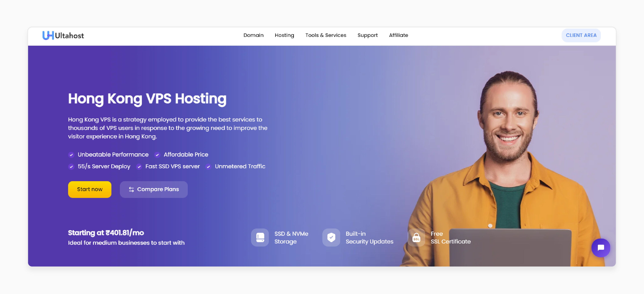This screenshot has width=644, height=294.
Task: Click the 'Fast SSD VPS server' text
Action: (172, 166)
